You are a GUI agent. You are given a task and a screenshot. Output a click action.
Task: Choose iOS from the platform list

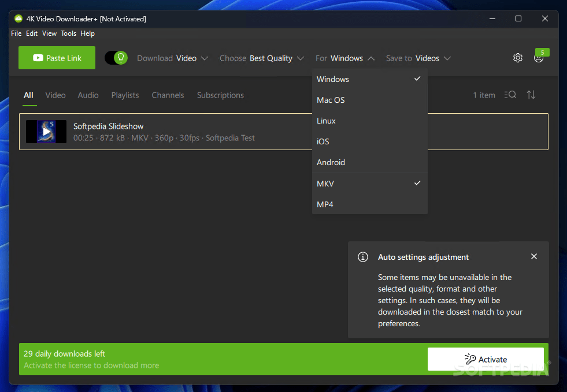369,141
